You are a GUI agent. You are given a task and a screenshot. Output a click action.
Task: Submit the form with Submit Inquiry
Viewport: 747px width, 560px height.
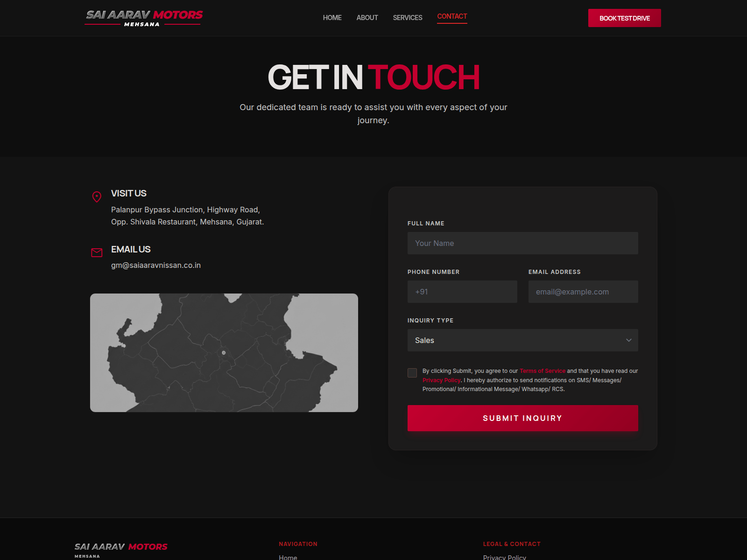pyautogui.click(x=523, y=418)
